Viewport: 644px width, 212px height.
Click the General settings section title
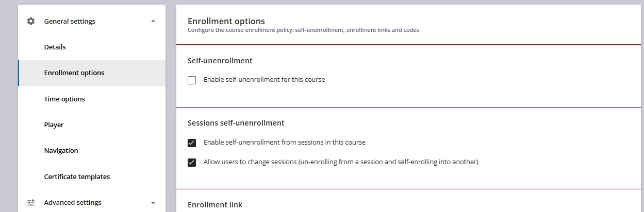70,21
